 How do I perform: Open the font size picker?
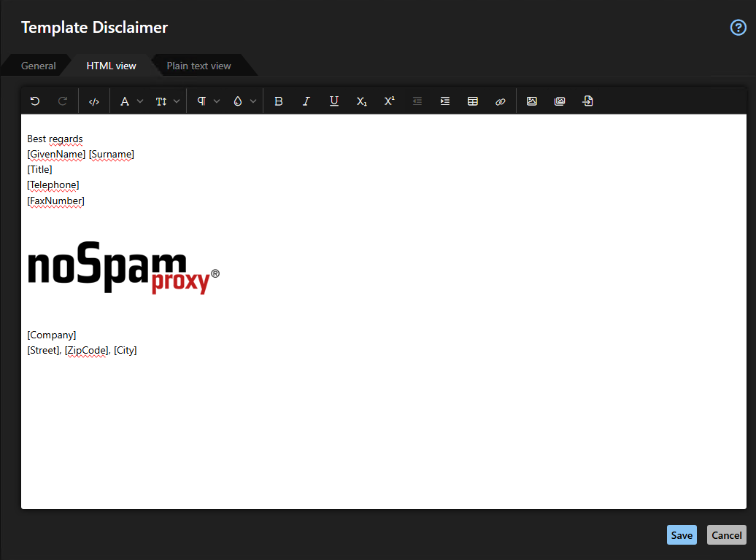click(x=161, y=101)
